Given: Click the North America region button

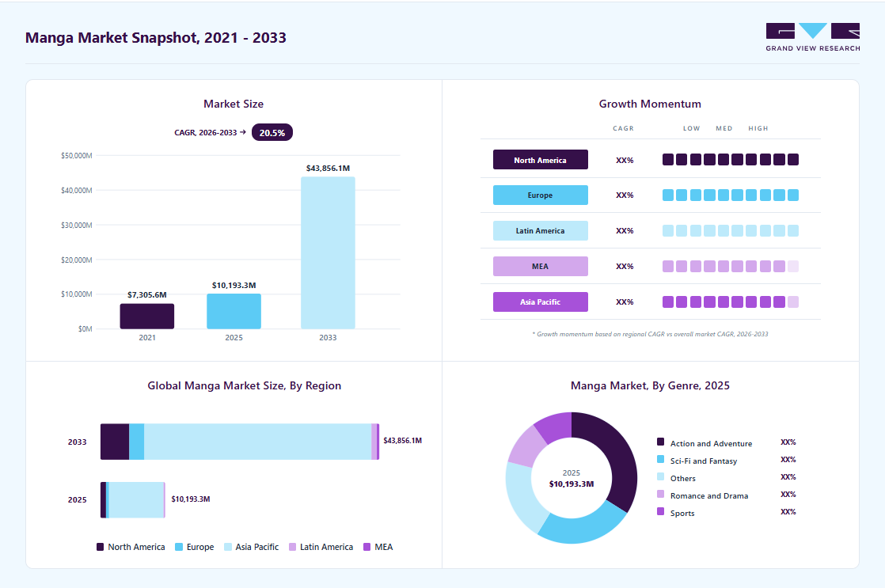Looking at the screenshot, I should pos(540,160).
